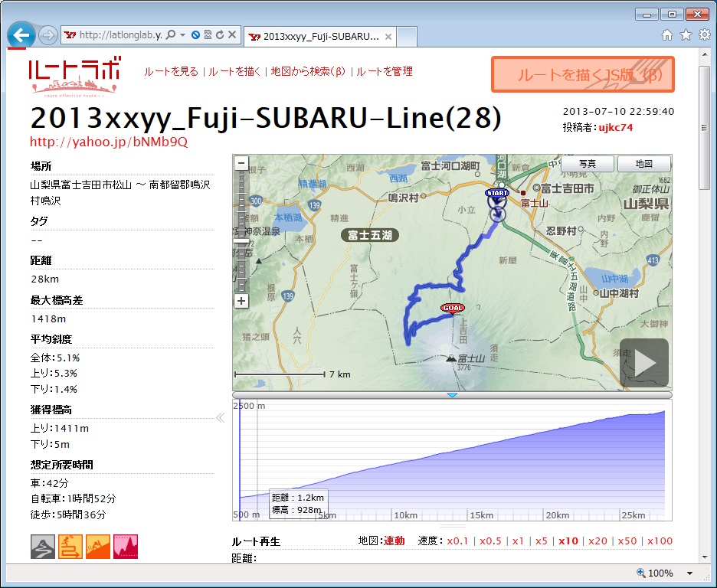Click the browser Back arrow button
This screenshot has width=717, height=588.
pos(21,34)
